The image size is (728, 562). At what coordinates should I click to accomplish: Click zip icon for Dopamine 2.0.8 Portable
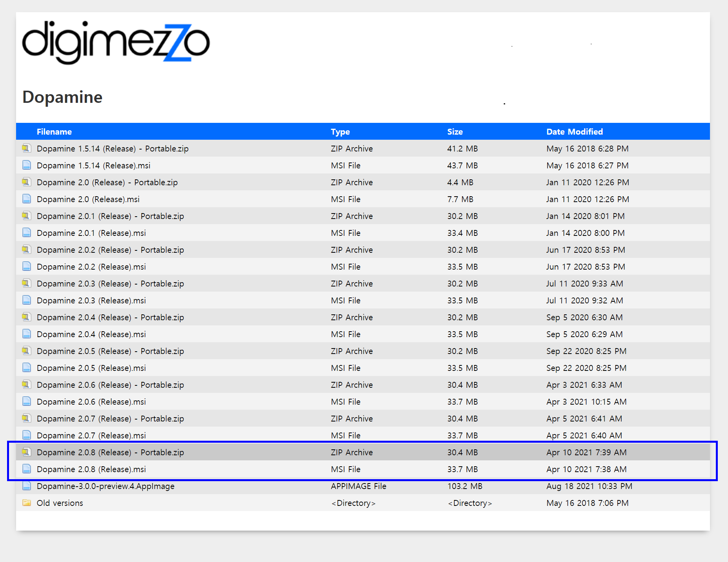click(x=26, y=452)
